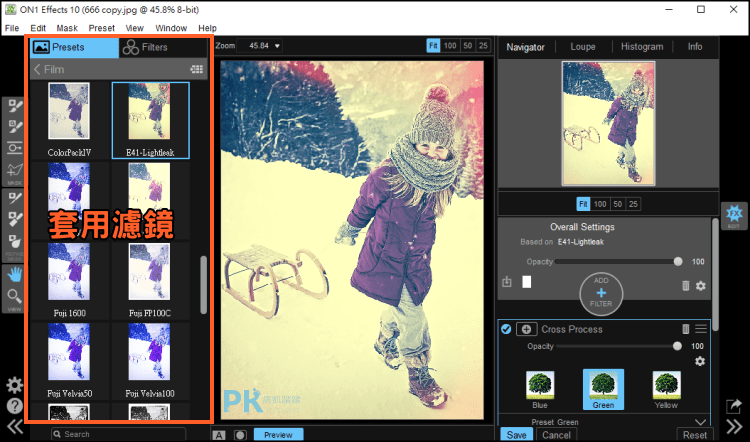Change preset thumbnail grid view
This screenshot has height=442, width=750.
197,69
